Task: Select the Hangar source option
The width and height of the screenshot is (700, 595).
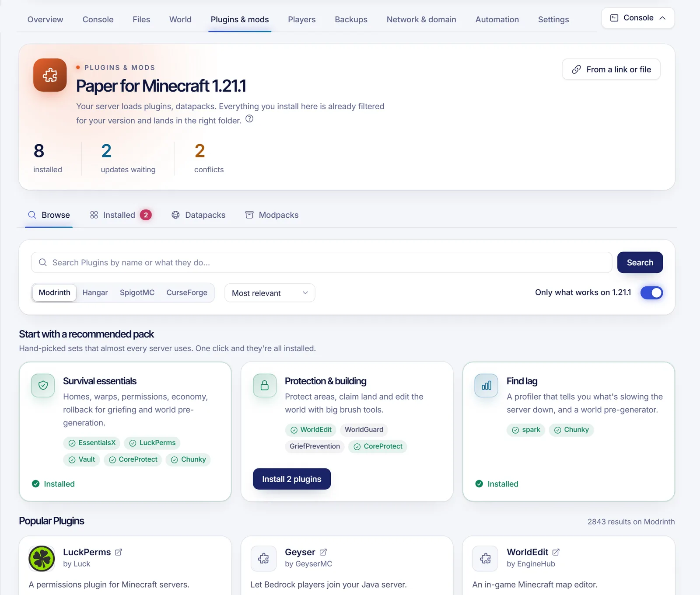Action: pos(95,292)
